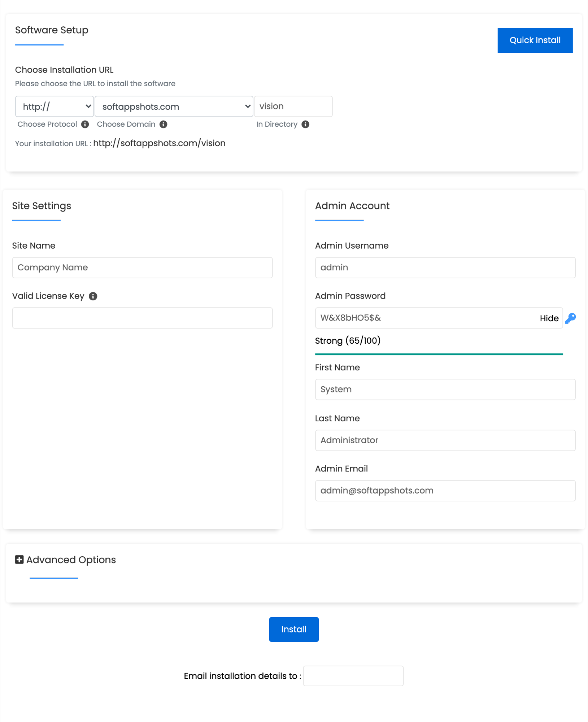This screenshot has width=588, height=722.
Task: Open the softappshots.com domain dropdown
Action: tap(174, 106)
